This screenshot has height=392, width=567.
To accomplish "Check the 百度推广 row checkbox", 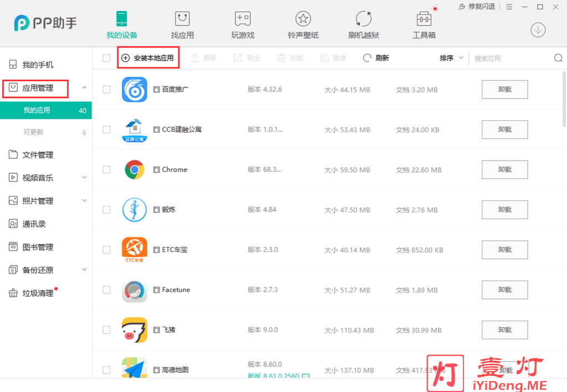I will click(106, 90).
